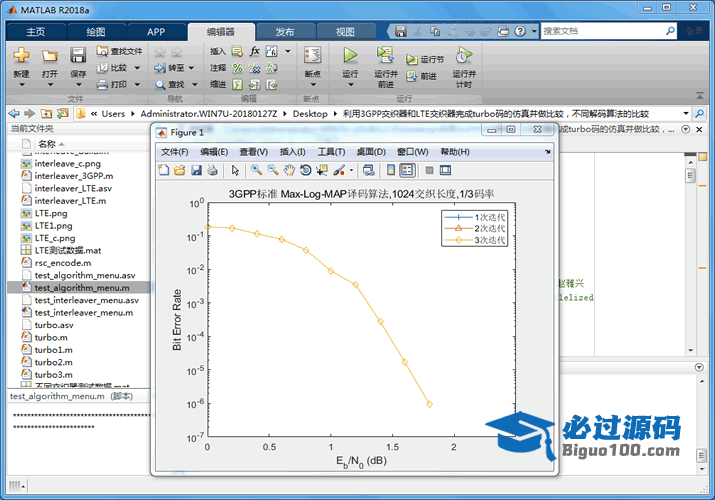Screen dimensions: 715x500
Task: Click the Run and Time (运行并计时) icon
Action: 464,56
